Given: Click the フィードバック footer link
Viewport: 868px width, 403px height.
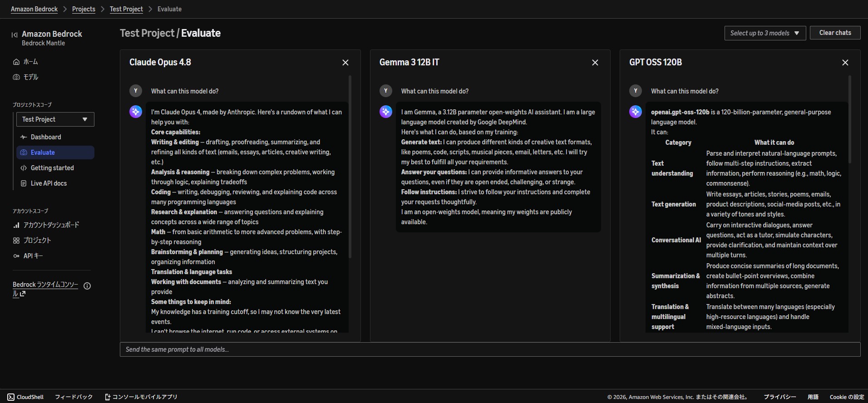Looking at the screenshot, I should 74,397.
